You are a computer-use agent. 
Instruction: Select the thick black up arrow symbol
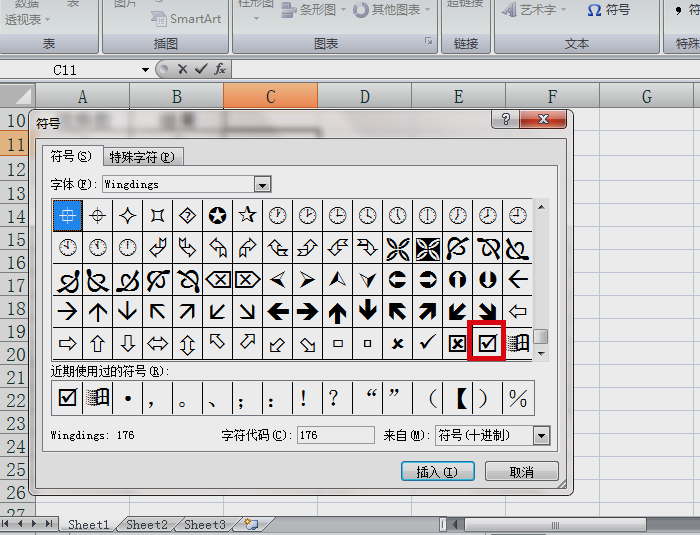point(337,311)
